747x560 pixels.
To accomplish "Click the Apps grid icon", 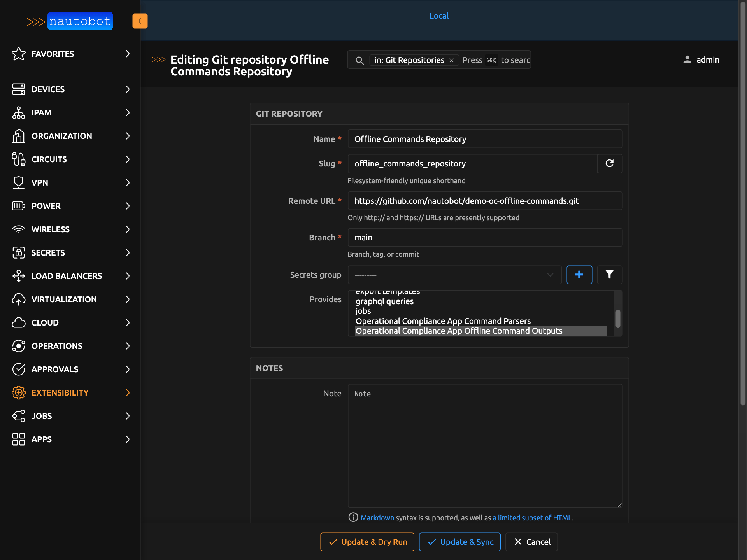I will (x=19, y=439).
